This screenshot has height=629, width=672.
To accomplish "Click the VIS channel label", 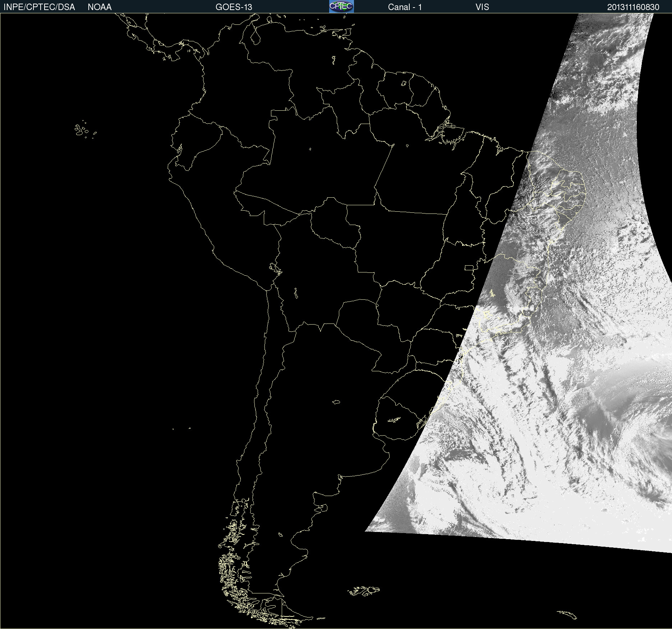I will (482, 7).
